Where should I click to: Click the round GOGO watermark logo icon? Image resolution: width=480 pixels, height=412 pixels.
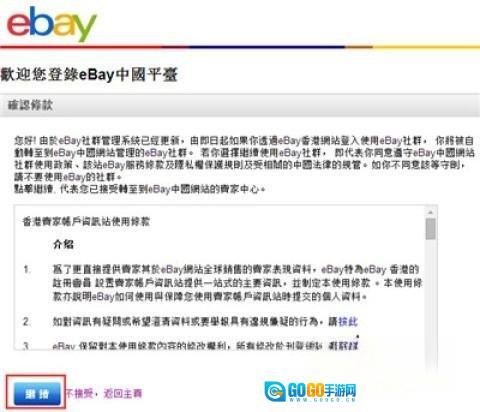(275, 391)
